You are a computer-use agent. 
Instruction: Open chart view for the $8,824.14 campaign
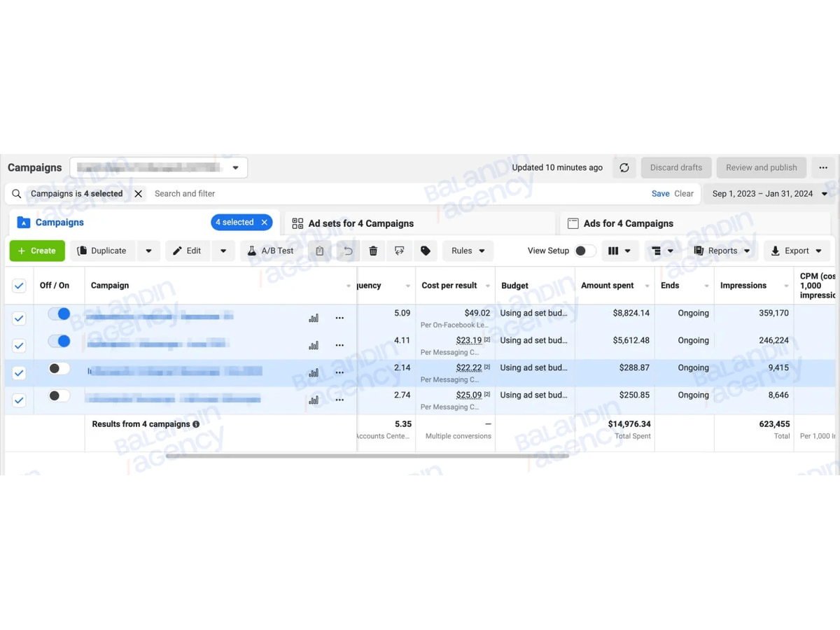click(x=314, y=318)
